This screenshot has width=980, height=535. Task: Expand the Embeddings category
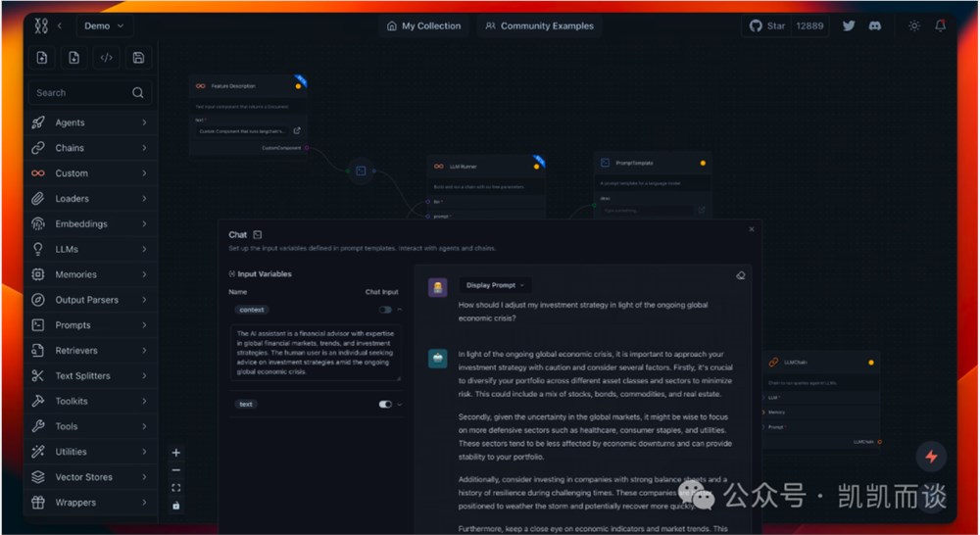(90, 223)
